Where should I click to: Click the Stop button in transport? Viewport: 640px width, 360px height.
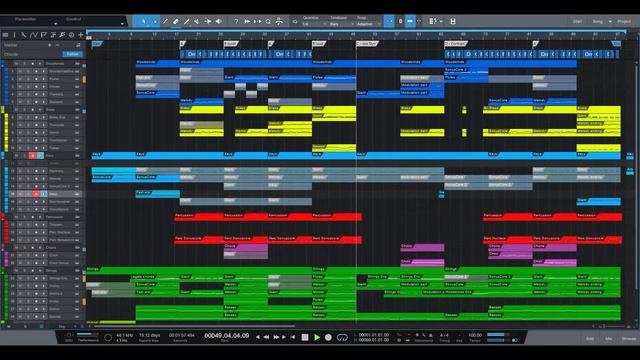tap(305, 338)
